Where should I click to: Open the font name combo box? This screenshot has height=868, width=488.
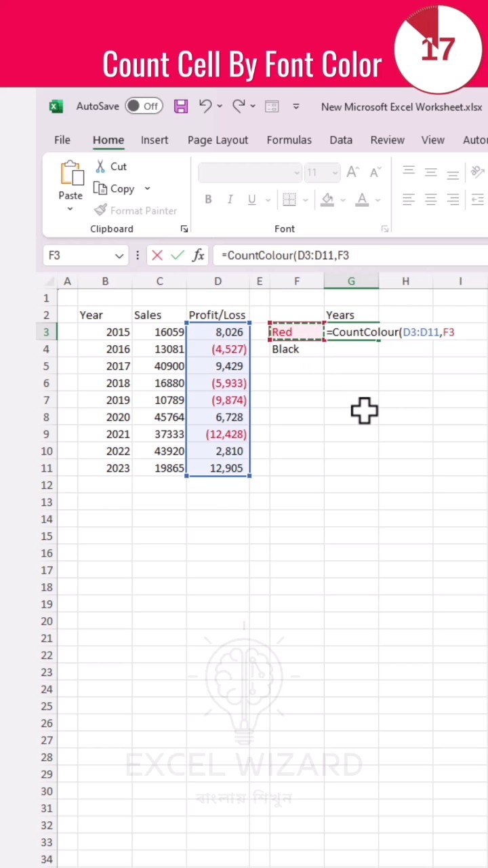[x=249, y=173]
